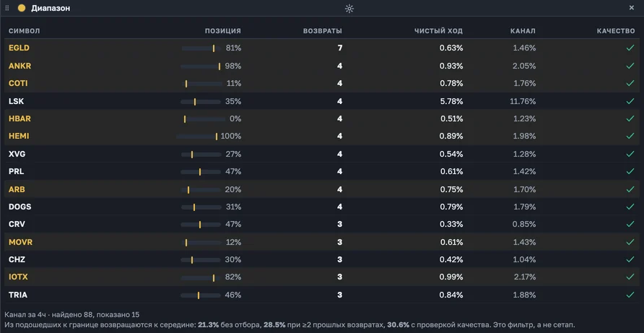This screenshot has height=333, width=644.
Task: Sort by КАЧЕСТВО column header
Action: [x=616, y=31]
